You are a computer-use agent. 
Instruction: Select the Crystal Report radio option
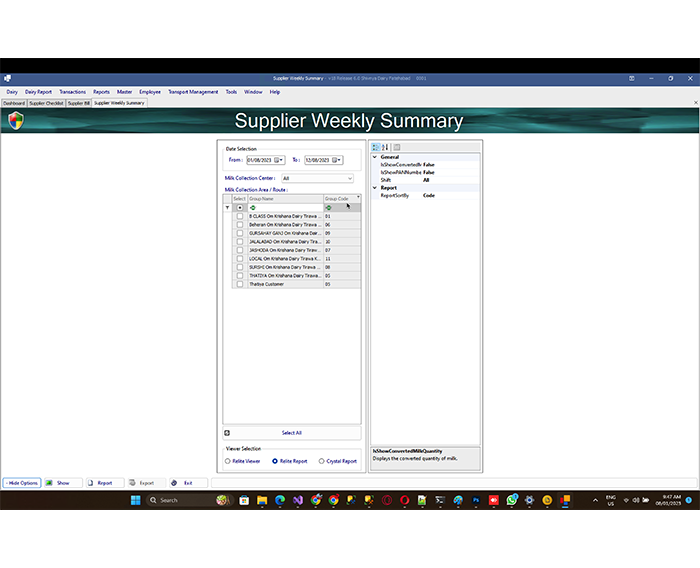(321, 461)
